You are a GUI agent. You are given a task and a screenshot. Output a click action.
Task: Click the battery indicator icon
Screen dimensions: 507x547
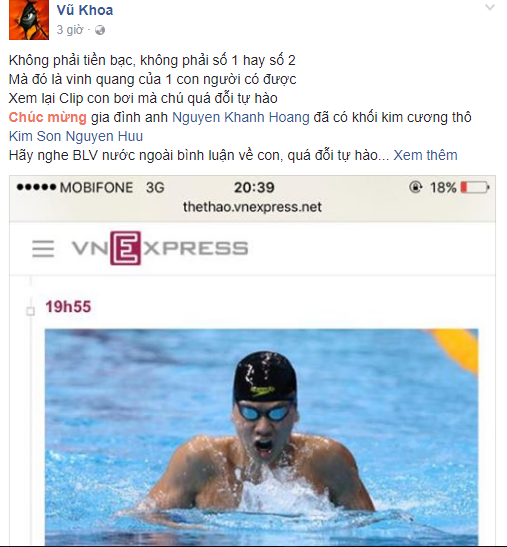[x=475, y=187]
